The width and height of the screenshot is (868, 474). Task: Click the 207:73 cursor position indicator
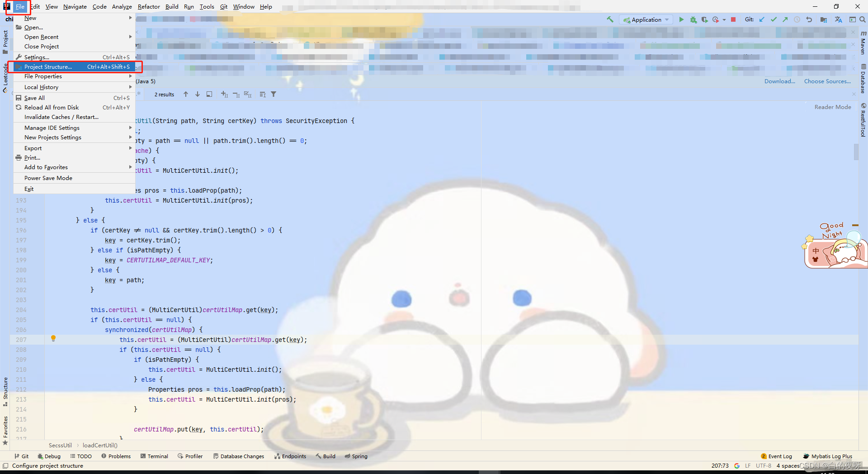(x=720, y=466)
